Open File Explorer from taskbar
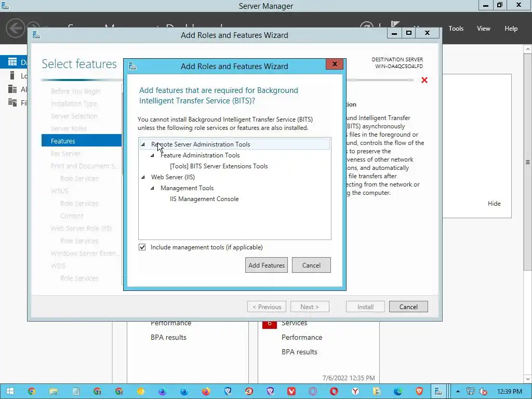The image size is (532, 399). [x=54, y=391]
